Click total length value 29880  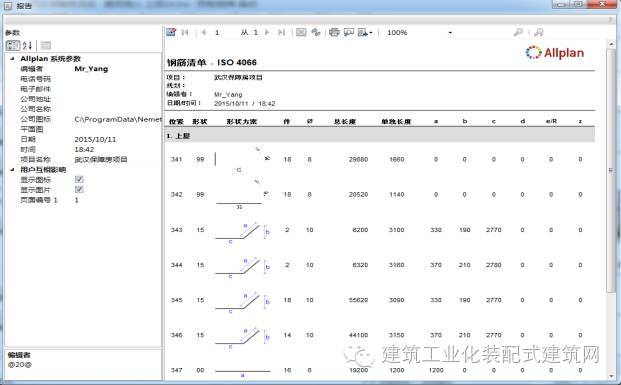[358, 159]
